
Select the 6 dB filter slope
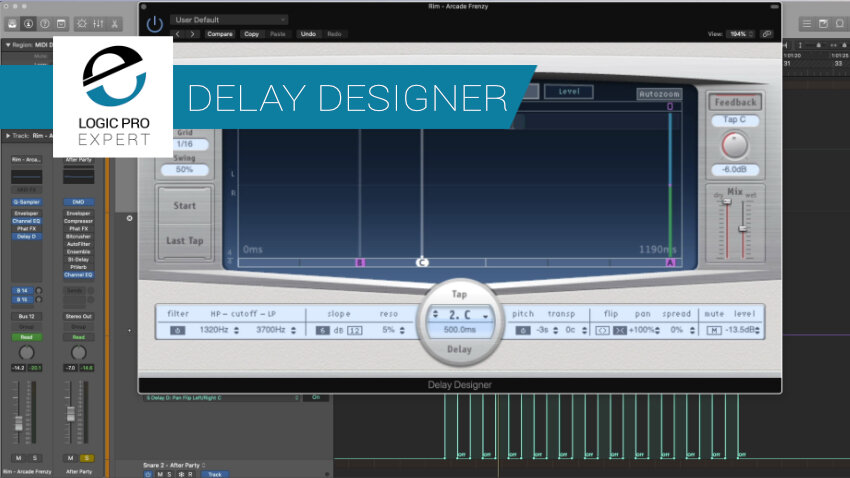(x=322, y=330)
